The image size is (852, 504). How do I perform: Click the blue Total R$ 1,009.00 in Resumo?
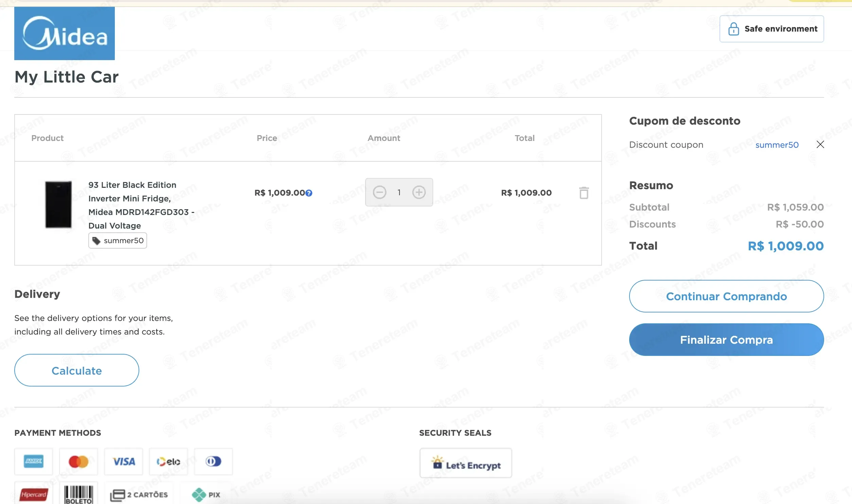[786, 246]
